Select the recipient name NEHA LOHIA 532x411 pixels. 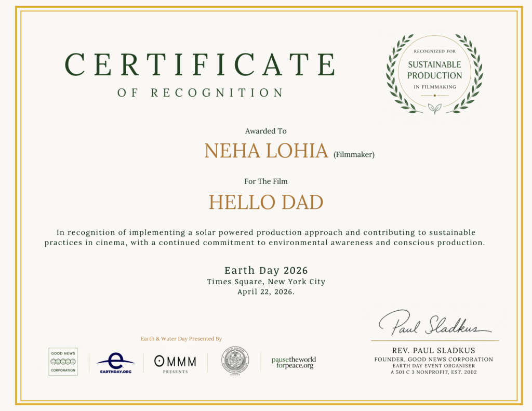[266, 151]
